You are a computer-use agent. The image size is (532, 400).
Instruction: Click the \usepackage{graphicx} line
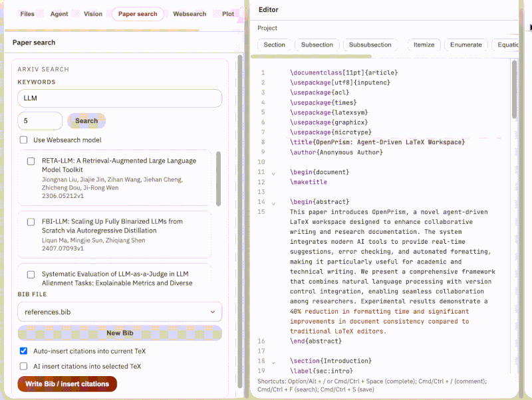tap(329, 122)
